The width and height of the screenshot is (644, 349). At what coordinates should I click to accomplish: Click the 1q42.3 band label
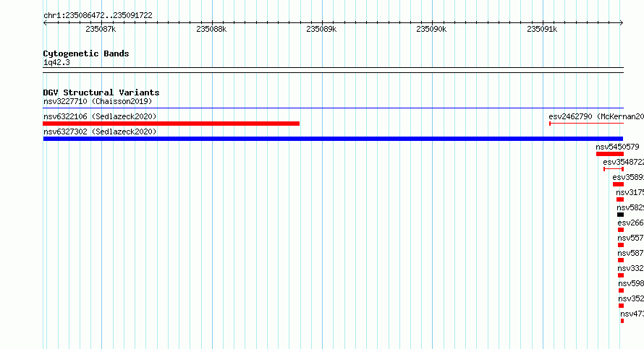click(x=56, y=62)
